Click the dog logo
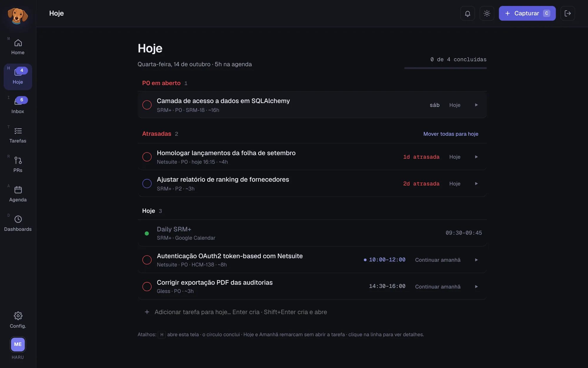The width and height of the screenshot is (588, 368). (18, 16)
